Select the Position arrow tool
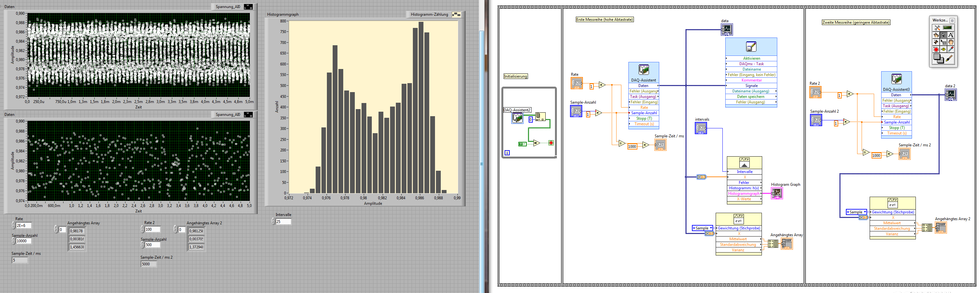 (943, 35)
